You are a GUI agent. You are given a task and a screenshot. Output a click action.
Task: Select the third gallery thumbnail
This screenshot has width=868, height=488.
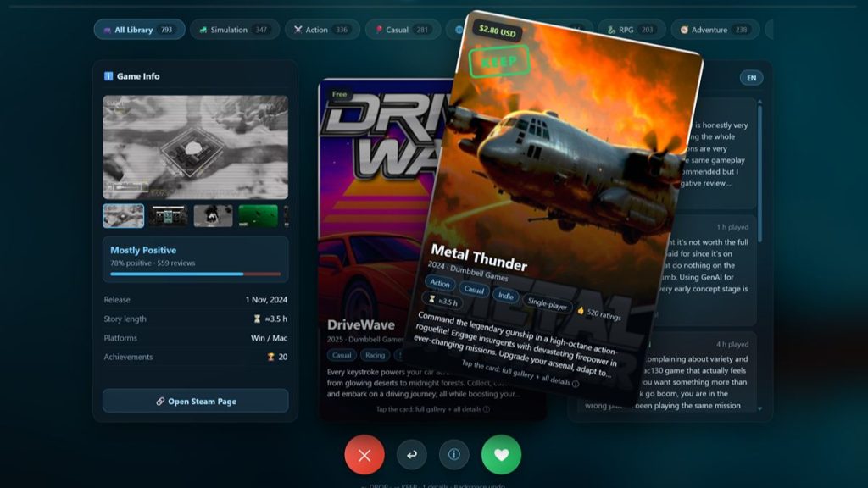click(213, 216)
